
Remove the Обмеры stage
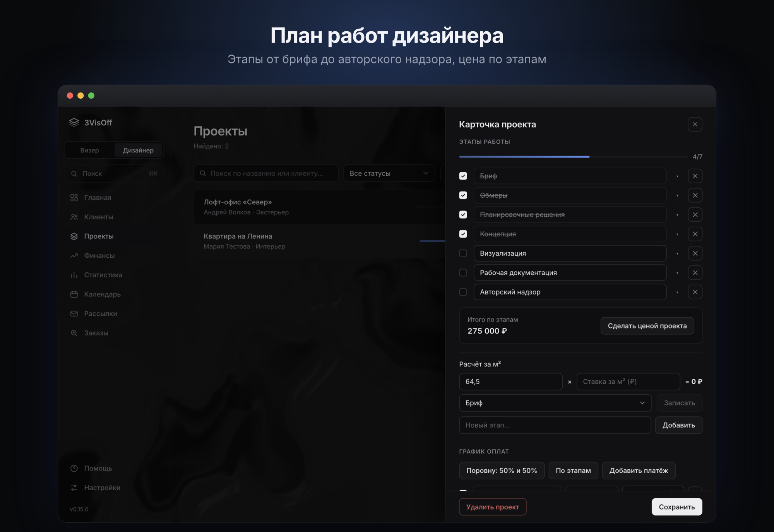coord(695,195)
